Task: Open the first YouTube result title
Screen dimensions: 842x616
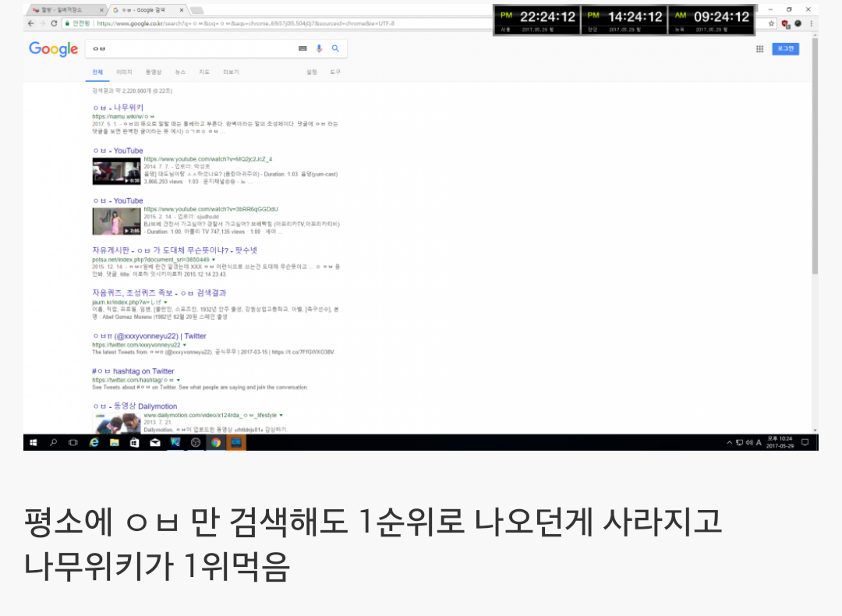Action: [118, 151]
